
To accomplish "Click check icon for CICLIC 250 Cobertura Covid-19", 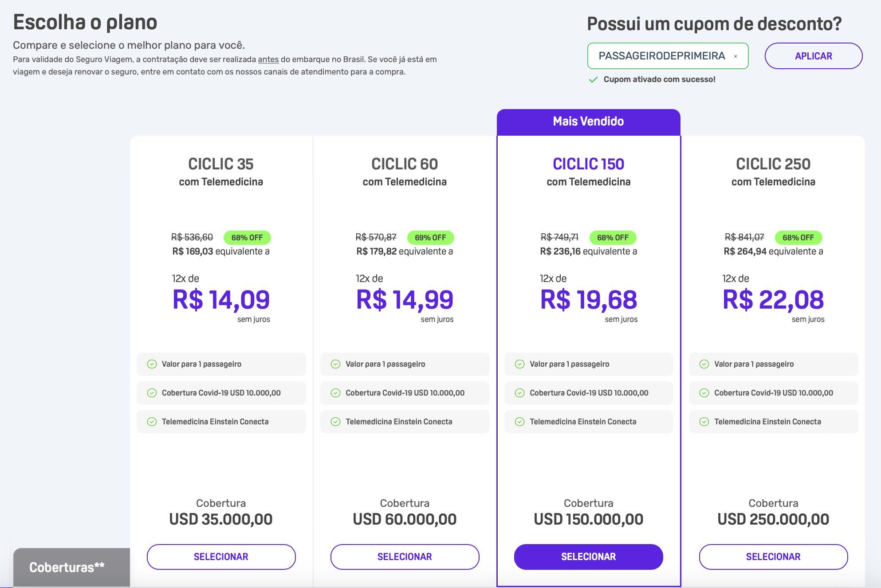I will click(704, 393).
